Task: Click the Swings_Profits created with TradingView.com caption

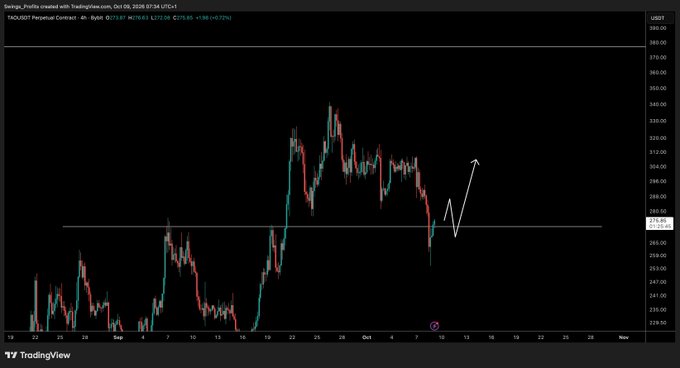Action: [90, 7]
